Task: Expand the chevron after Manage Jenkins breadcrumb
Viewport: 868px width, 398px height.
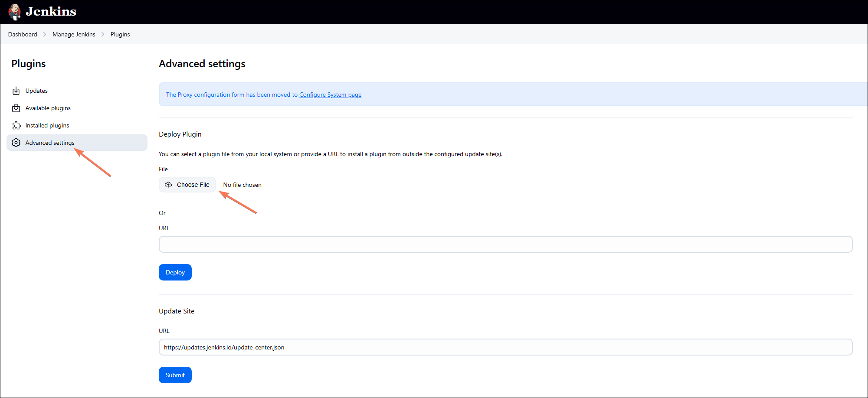Action: coord(103,34)
